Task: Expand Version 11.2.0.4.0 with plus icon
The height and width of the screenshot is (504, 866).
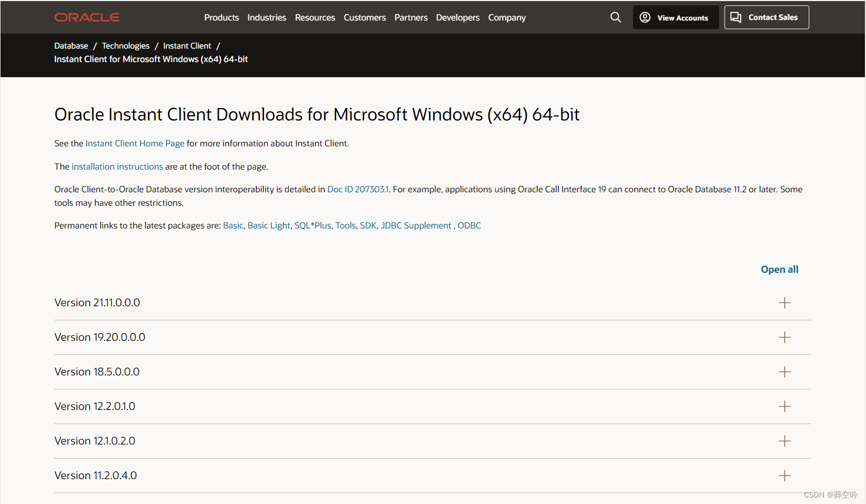Action: pyautogui.click(x=784, y=475)
